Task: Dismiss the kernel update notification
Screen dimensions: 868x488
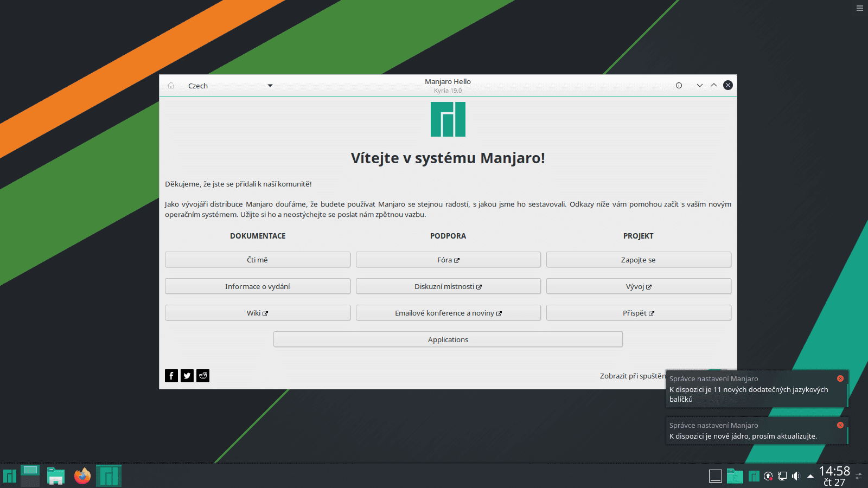Action: pos(840,425)
